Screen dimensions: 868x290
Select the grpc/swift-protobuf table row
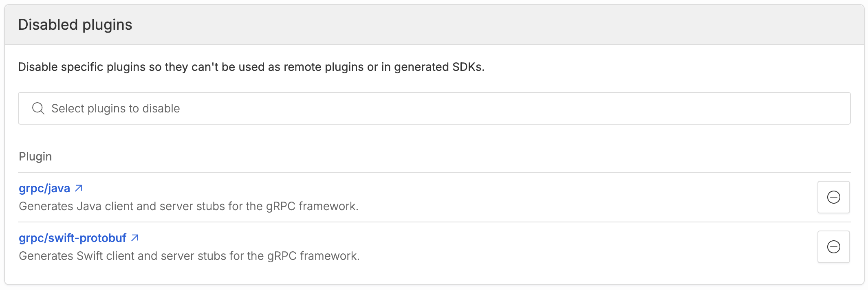(489, 247)
